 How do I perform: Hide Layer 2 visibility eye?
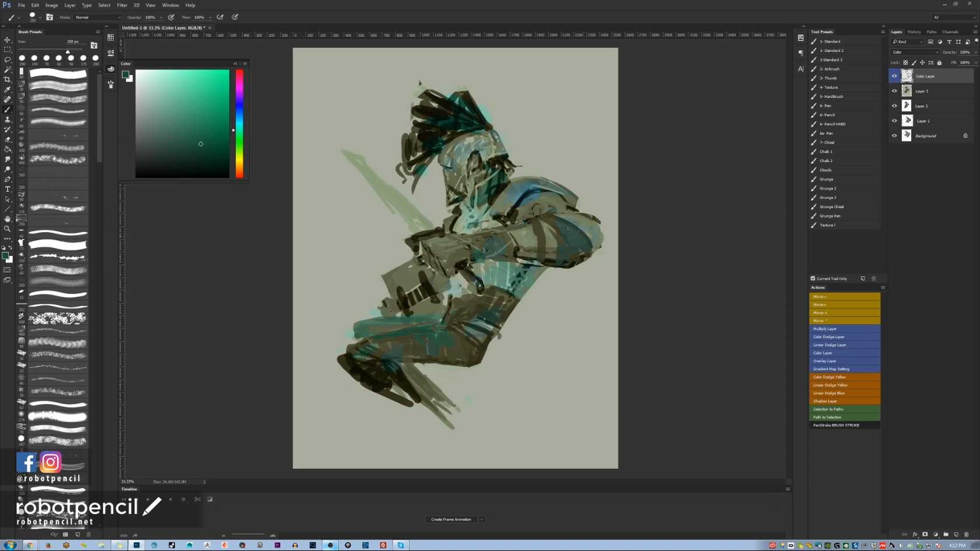(x=894, y=106)
